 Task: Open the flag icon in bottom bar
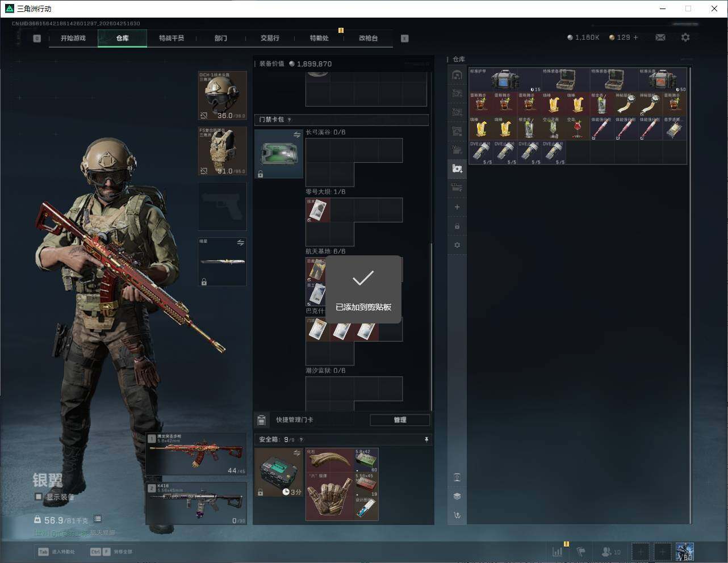[581, 551]
